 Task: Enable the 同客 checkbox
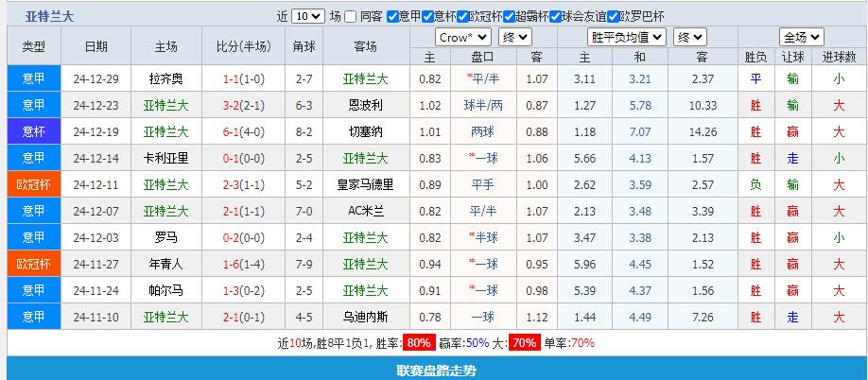(350, 16)
